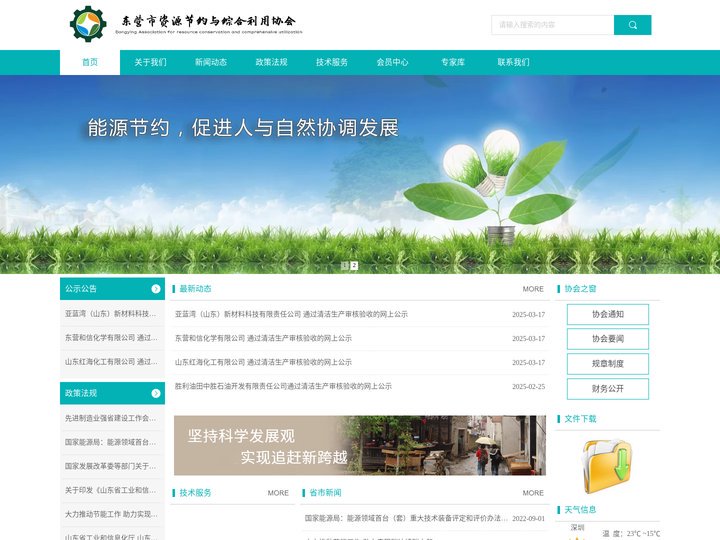Open the 财务公开 button

tap(608, 388)
